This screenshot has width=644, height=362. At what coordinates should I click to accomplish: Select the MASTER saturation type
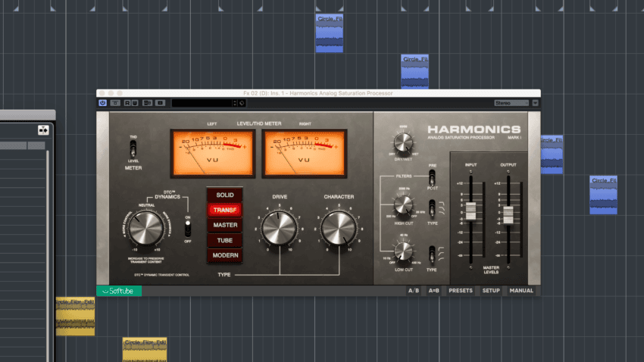pyautogui.click(x=225, y=225)
